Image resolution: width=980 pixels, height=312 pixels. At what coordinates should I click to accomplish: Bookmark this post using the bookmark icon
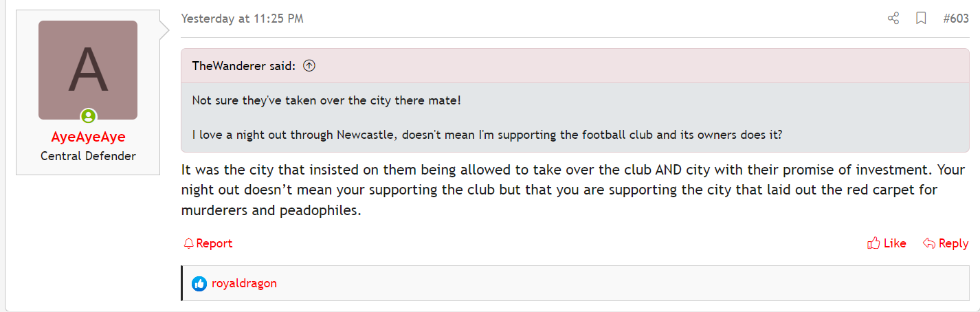coord(922,19)
